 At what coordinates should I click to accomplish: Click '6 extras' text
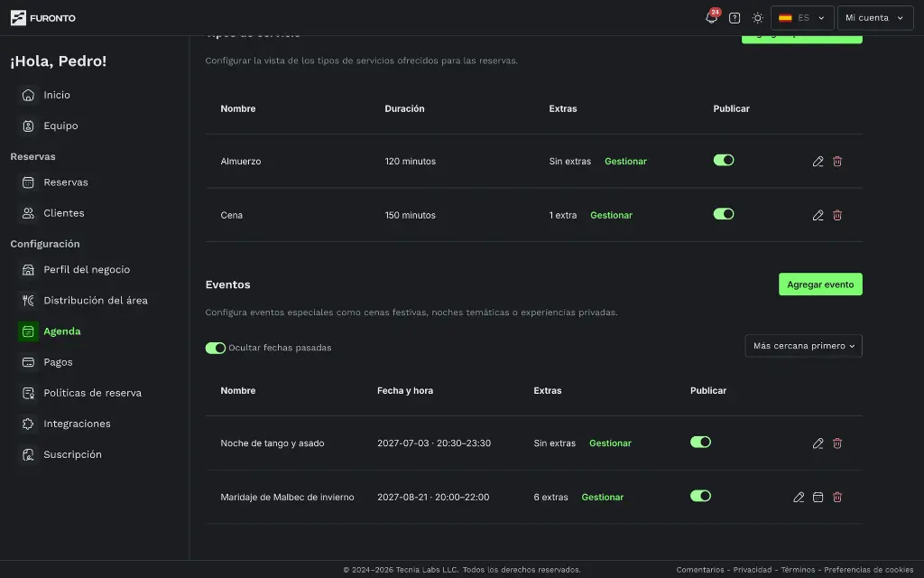click(551, 498)
